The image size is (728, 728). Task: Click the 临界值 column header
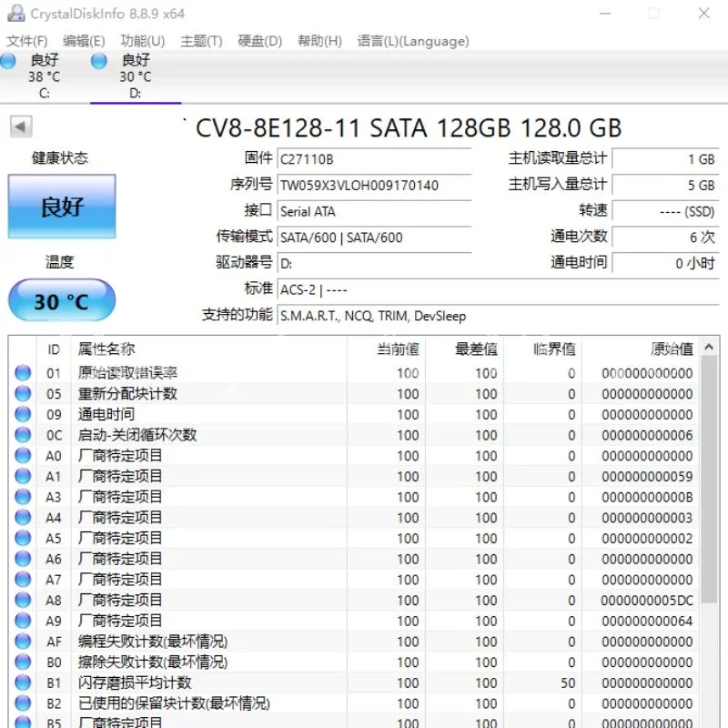click(x=543, y=349)
